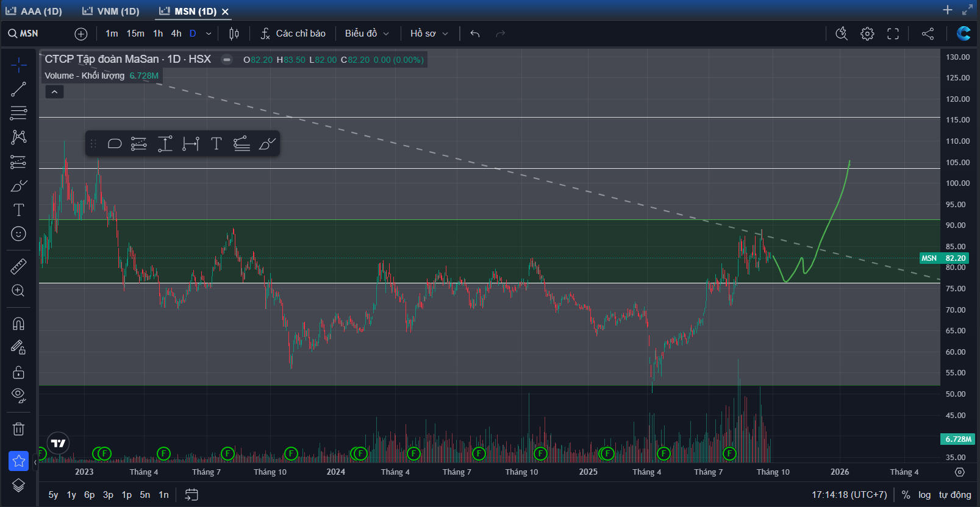
Task: Toggle magnet mode for drawings
Action: coord(18,324)
